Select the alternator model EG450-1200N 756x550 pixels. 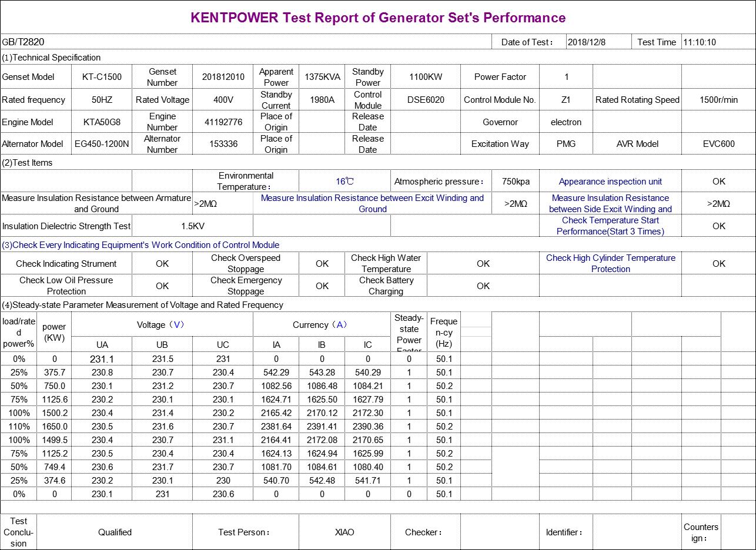tap(102, 144)
